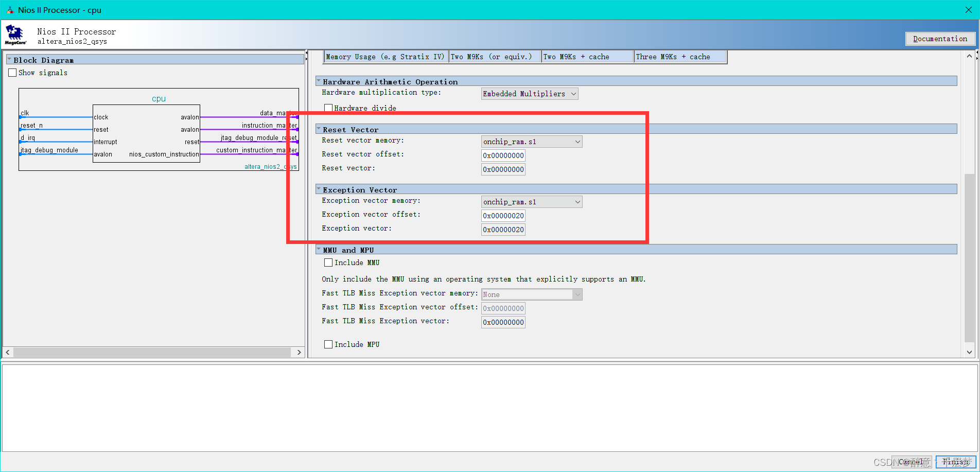
Task: Click the Reset vector value field
Action: point(503,169)
